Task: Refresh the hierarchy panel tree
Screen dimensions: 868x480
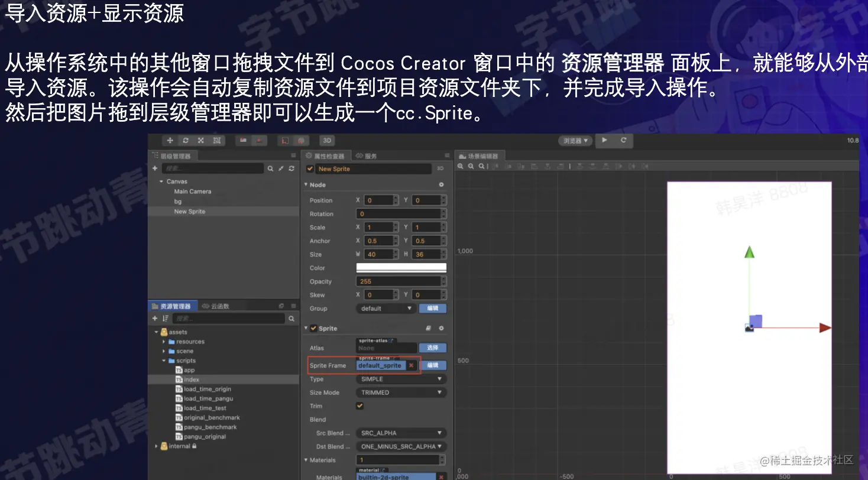Action: [292, 168]
